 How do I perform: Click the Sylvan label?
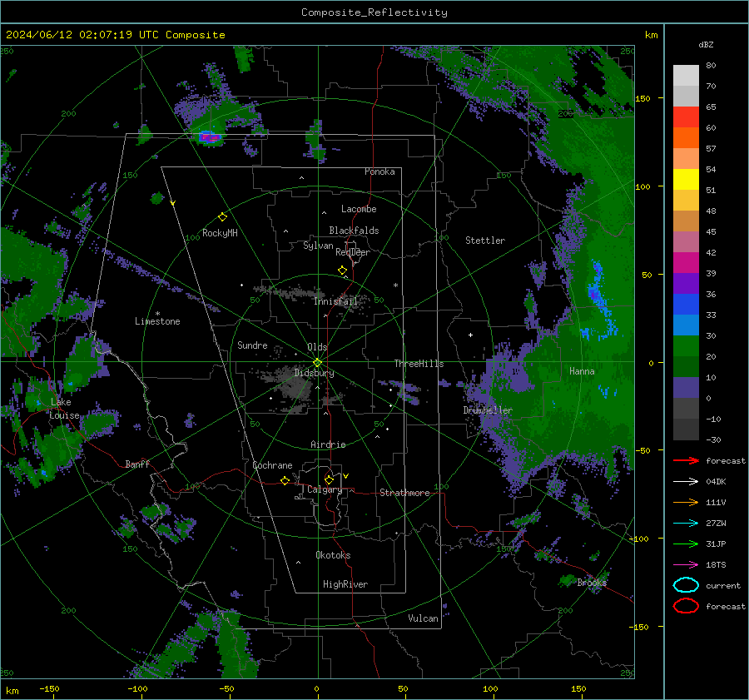318,246
